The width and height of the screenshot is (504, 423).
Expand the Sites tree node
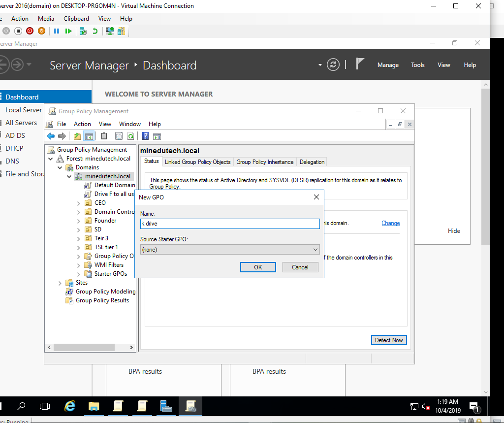tap(60, 283)
